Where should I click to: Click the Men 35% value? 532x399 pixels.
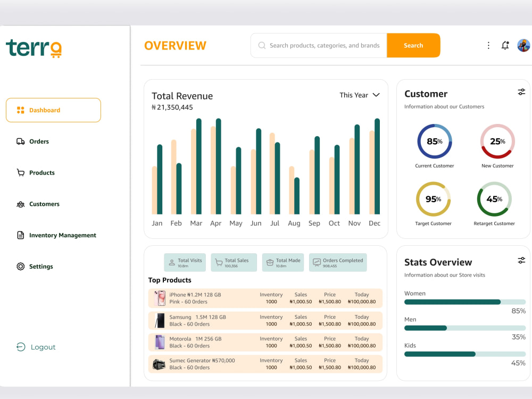pyautogui.click(x=518, y=337)
